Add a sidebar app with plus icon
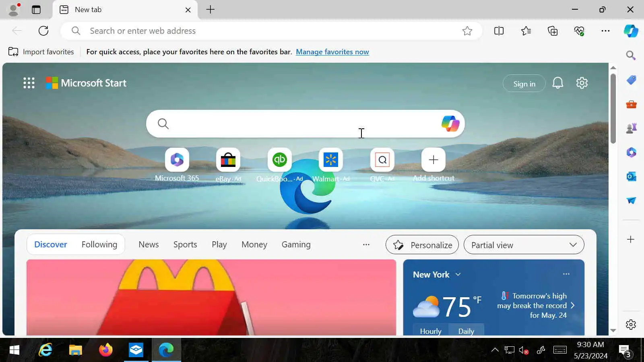Viewport: 644px width, 362px height. coord(631,239)
